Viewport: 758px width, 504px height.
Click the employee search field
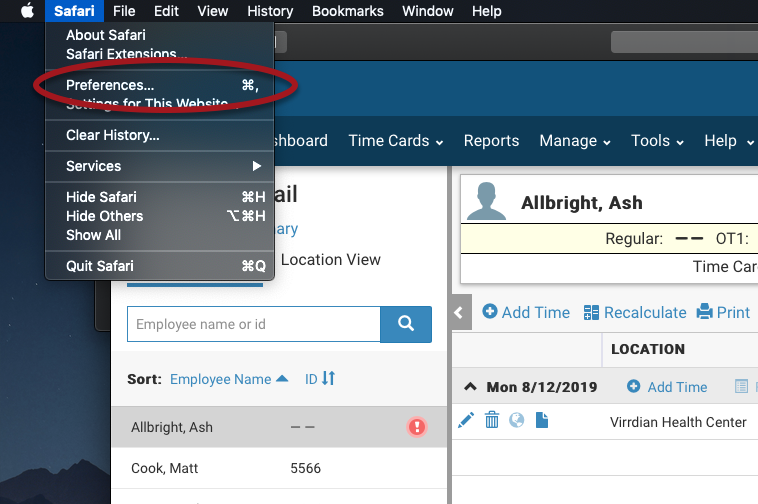254,324
